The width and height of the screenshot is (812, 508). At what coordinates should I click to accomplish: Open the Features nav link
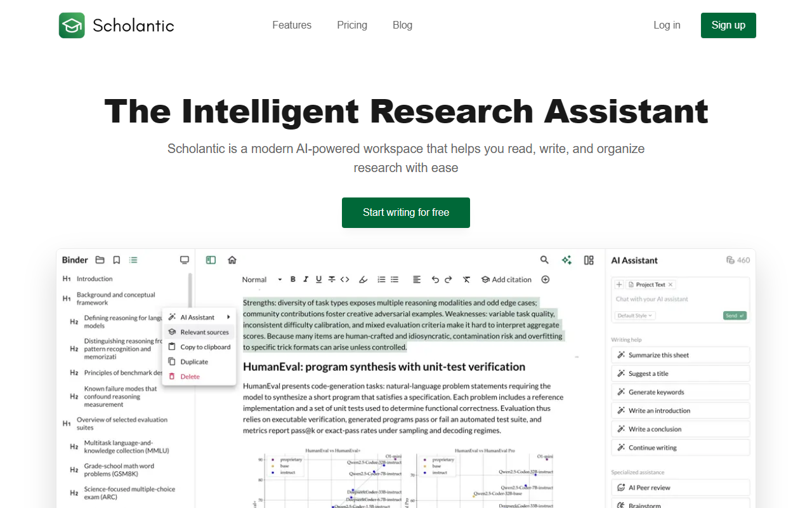tap(292, 25)
